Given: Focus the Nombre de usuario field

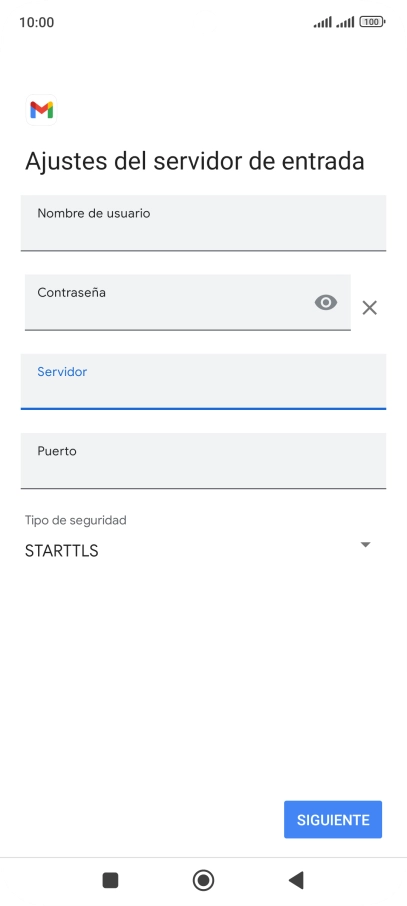Looking at the screenshot, I should (204, 223).
